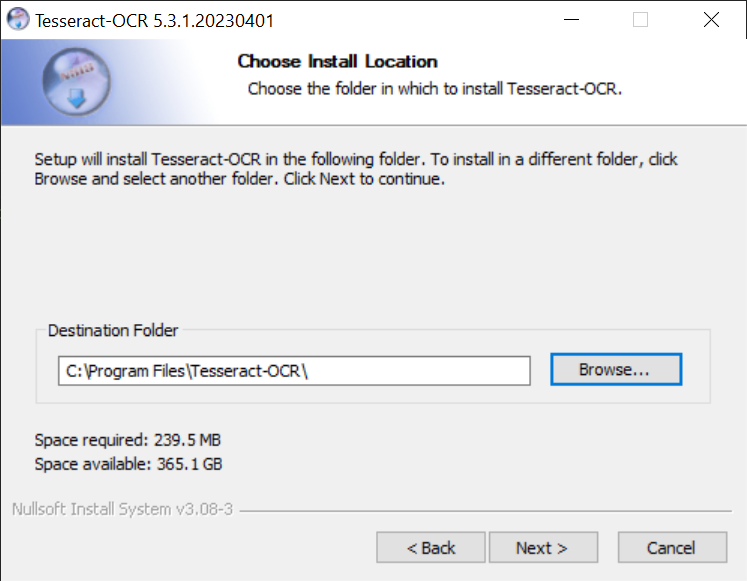
Task: Cancel the Tesseract-OCR setup
Action: click(672, 548)
